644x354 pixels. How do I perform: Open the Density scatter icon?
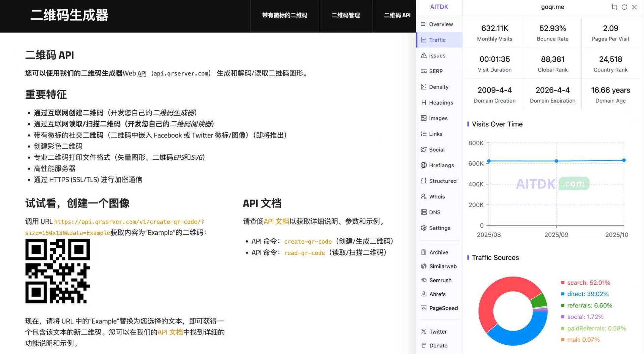click(424, 87)
